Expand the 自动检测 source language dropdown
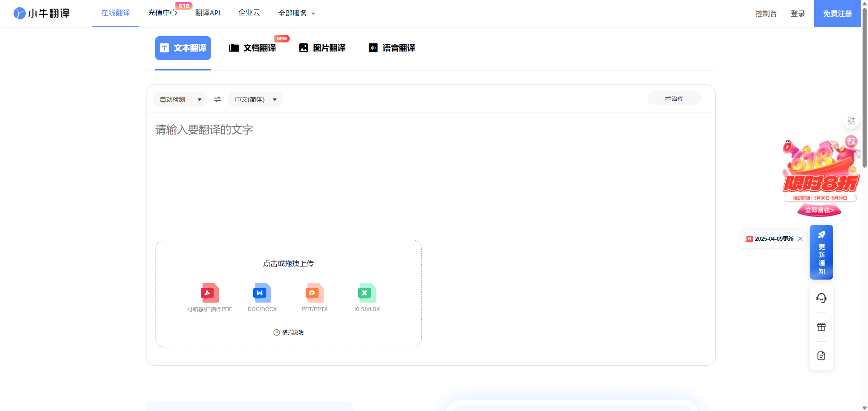868x411 pixels. click(x=180, y=99)
